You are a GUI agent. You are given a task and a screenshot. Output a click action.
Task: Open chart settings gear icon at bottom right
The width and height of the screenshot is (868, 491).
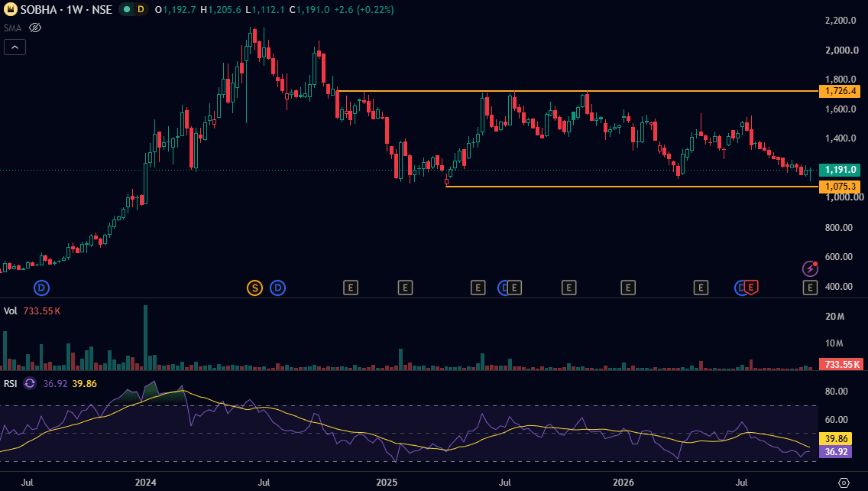tap(844, 483)
